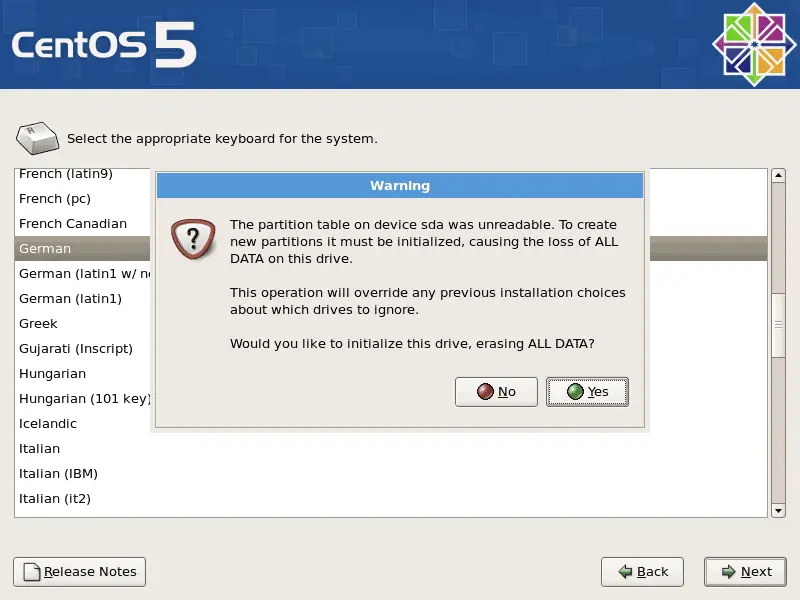800x600 pixels.
Task: Select French Canadian keyboard
Action: (82, 223)
